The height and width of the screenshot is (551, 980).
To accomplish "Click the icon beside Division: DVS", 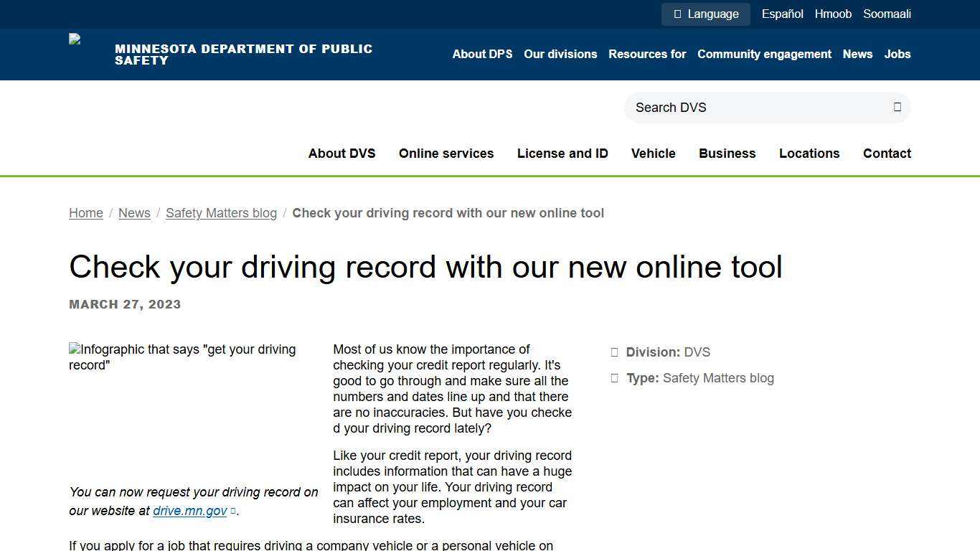I will click(615, 352).
